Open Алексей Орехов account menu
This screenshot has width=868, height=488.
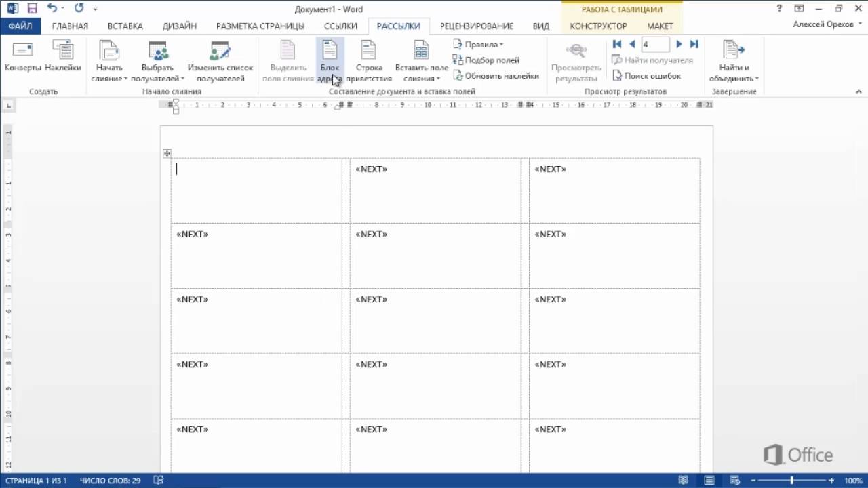pyautogui.click(x=827, y=24)
